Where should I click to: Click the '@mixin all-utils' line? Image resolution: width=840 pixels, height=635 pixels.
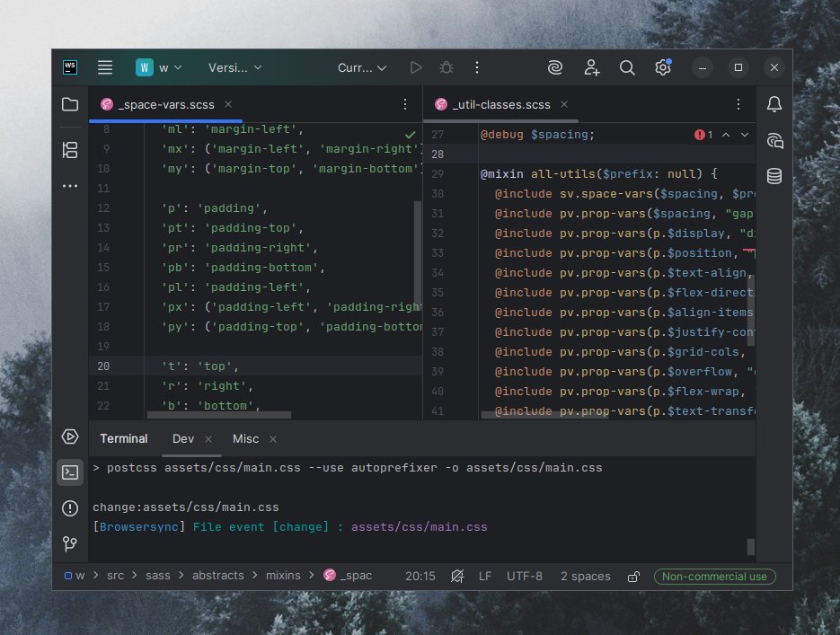coord(598,174)
